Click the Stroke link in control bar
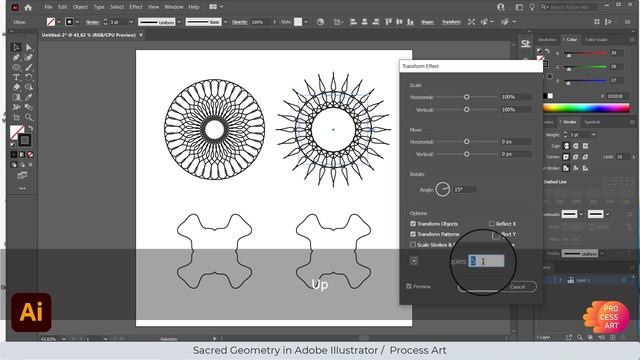Image resolution: width=640 pixels, height=360 pixels. pos(92,22)
